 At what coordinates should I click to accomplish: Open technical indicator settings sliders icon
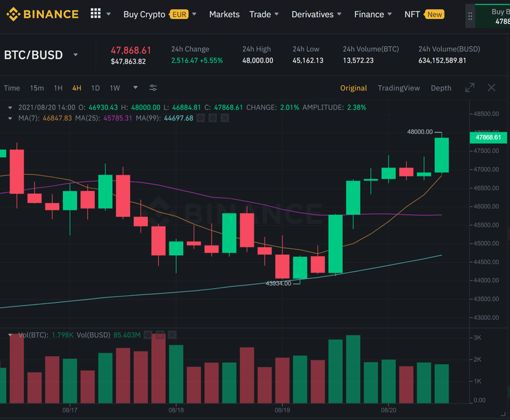coord(153,88)
